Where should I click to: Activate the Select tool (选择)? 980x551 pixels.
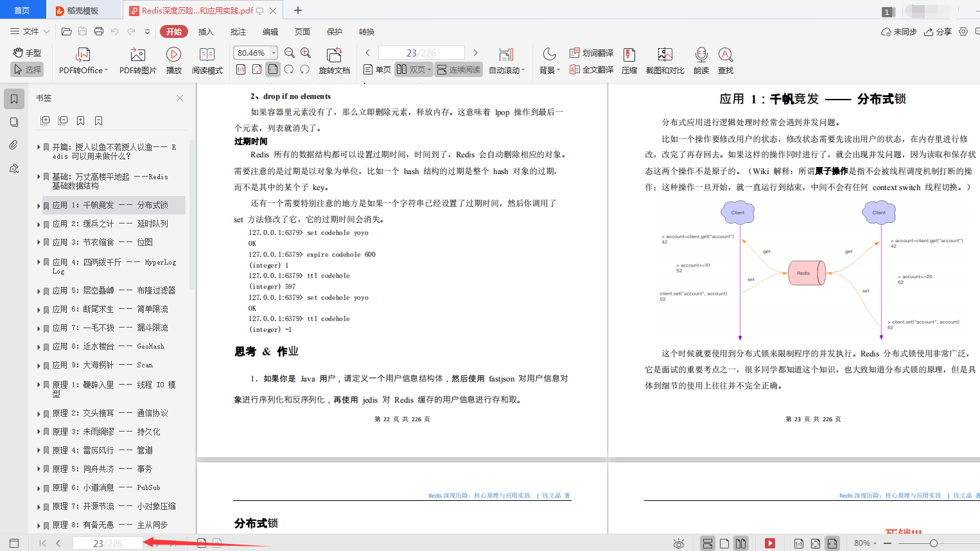click(x=27, y=69)
